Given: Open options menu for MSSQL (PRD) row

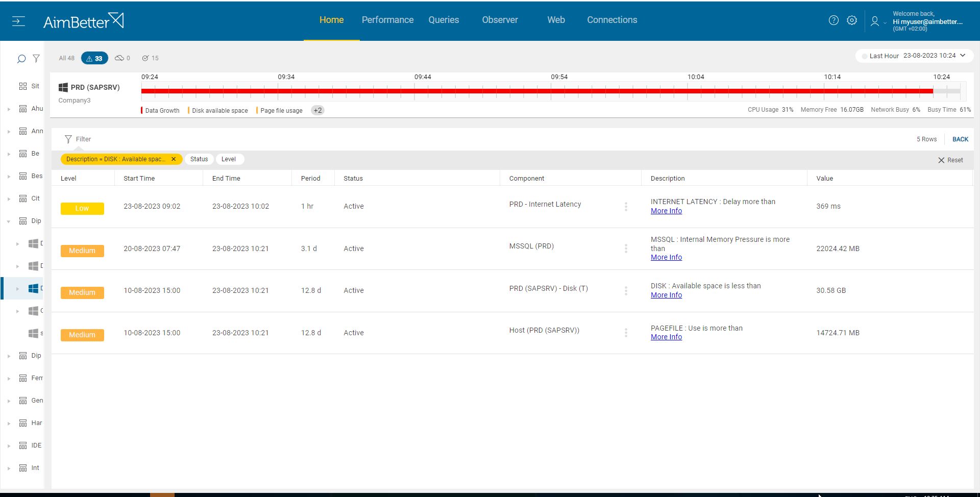Looking at the screenshot, I should click(626, 248).
